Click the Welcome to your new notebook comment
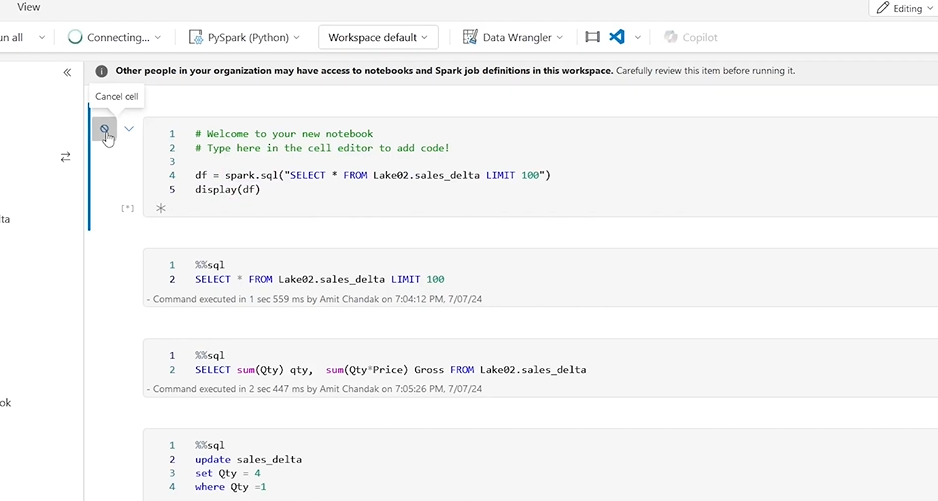The height and width of the screenshot is (501, 938). coord(284,133)
